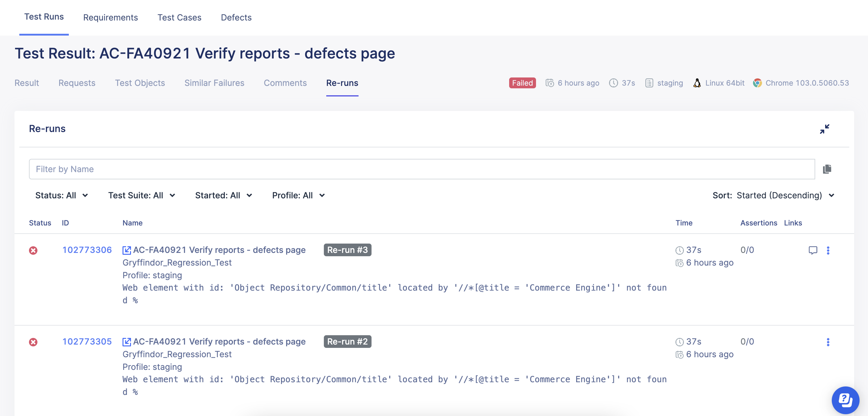The width and height of the screenshot is (868, 416).
Task: Open three-dot menu for Re-run #2
Action: 828,342
